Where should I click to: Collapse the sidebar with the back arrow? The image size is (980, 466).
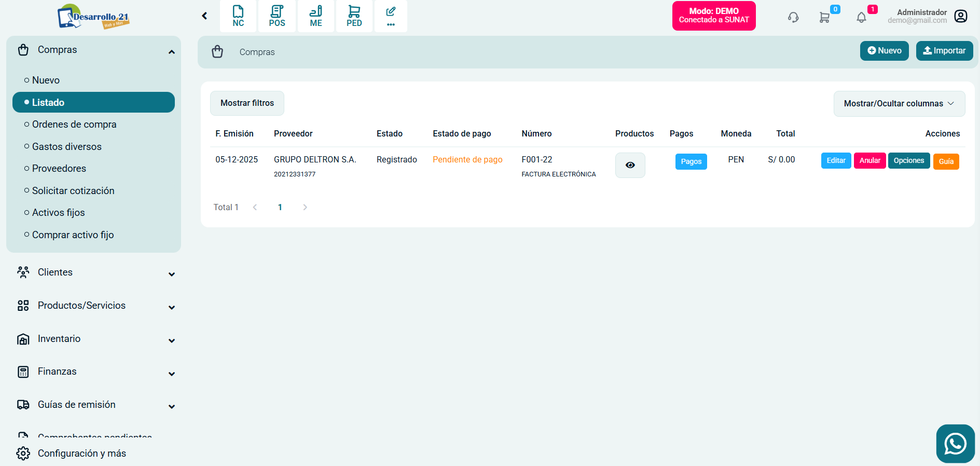[204, 16]
